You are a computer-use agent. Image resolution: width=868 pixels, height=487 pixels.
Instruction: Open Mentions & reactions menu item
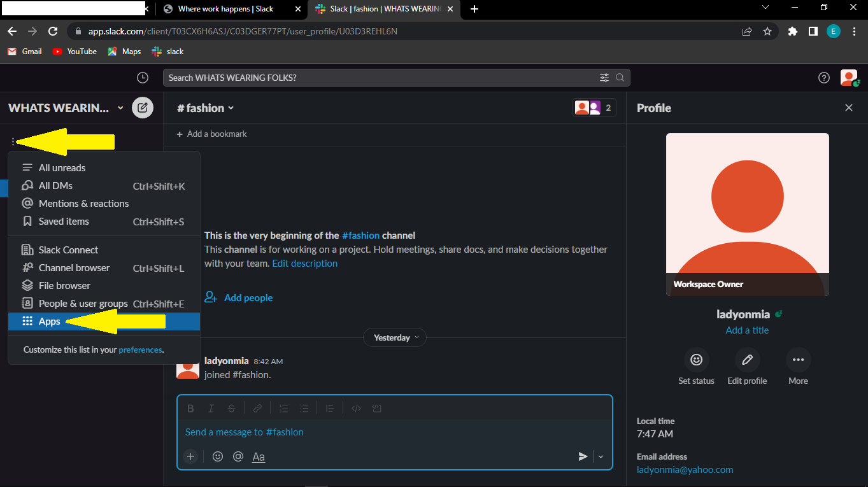click(104, 204)
